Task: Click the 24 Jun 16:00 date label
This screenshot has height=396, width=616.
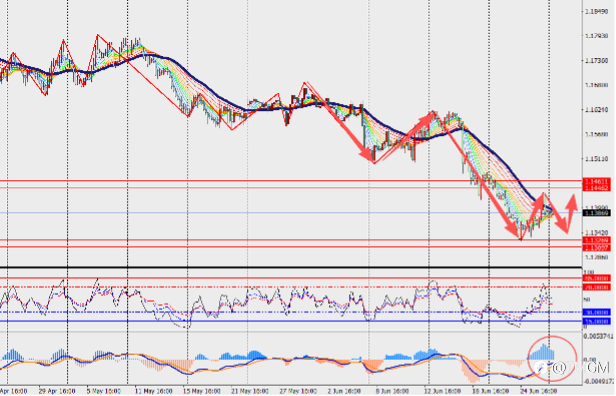Action: [x=539, y=391]
